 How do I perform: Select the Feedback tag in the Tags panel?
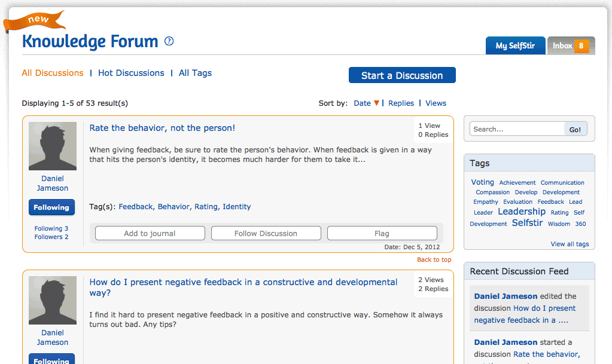click(550, 201)
